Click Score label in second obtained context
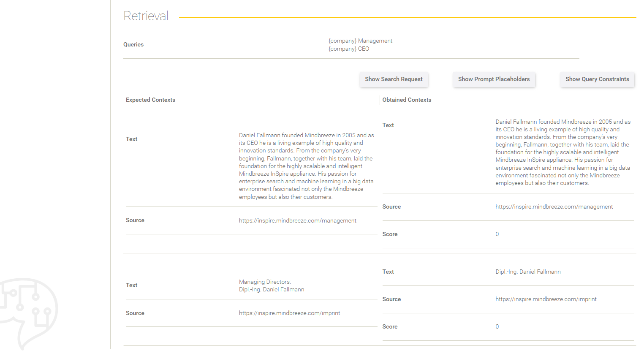The image size is (644, 356). click(x=390, y=327)
